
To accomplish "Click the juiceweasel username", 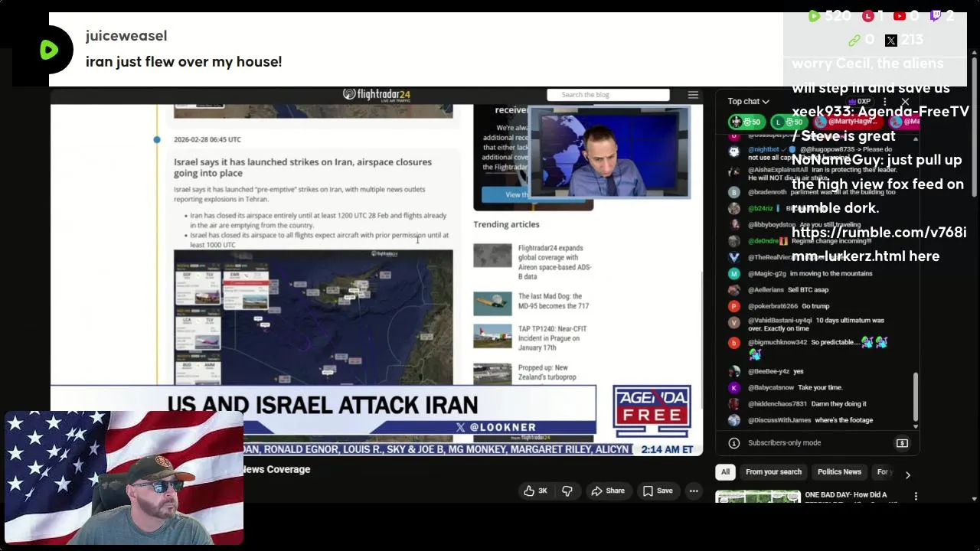I will (126, 36).
